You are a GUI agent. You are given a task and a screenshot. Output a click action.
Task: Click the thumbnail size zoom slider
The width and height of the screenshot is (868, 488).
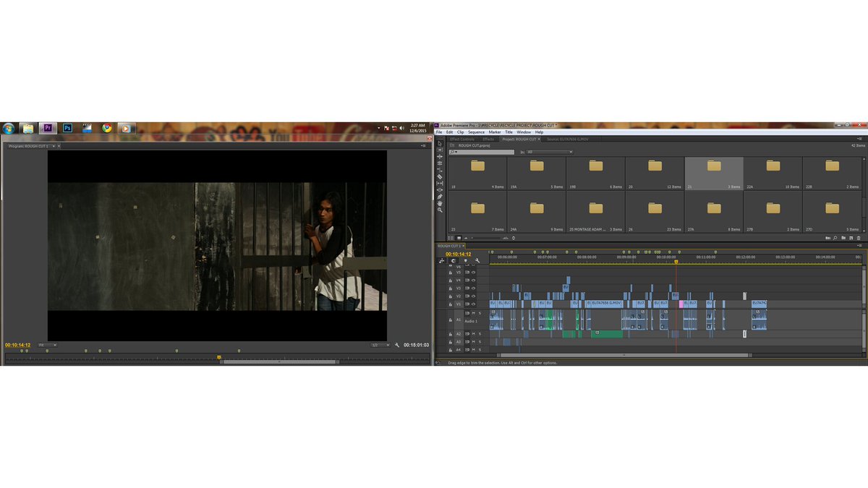click(485, 238)
